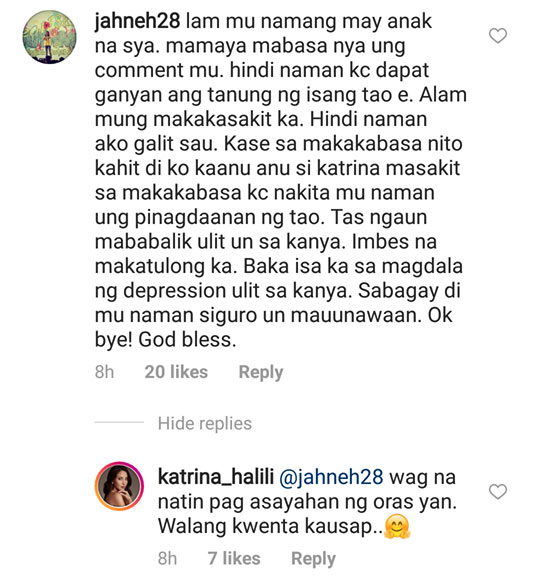The height and width of the screenshot is (587, 540).
Task: Select the "God bless." closing text
Action: (187, 340)
